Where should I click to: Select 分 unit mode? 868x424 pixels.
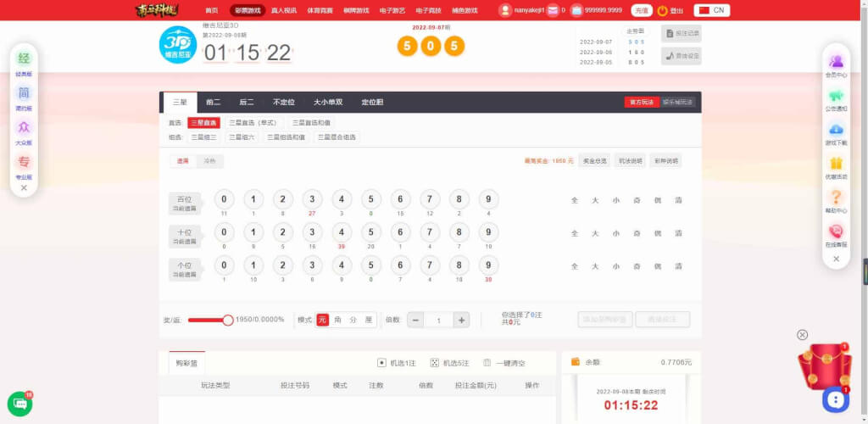(353, 320)
